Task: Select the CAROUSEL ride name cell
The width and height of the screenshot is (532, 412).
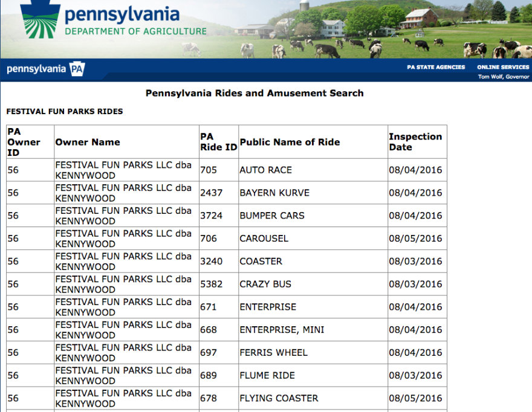Action: pyautogui.click(x=313, y=239)
